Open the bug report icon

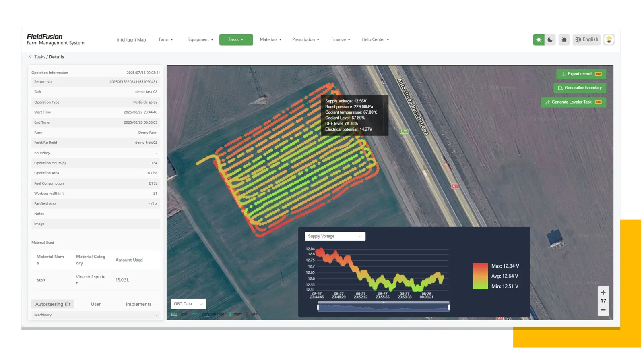564,39
